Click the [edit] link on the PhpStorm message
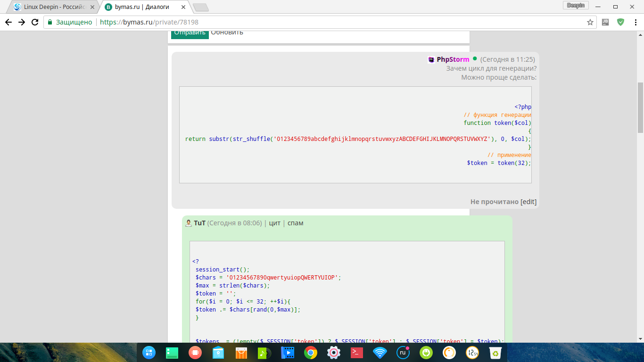Viewport: 644px width, 362px height. point(528,202)
